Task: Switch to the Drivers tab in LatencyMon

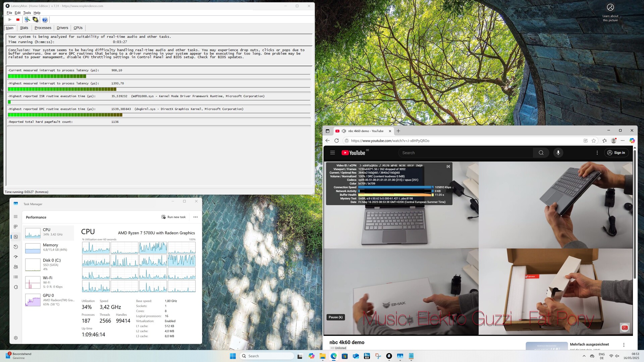Action: 62,28
